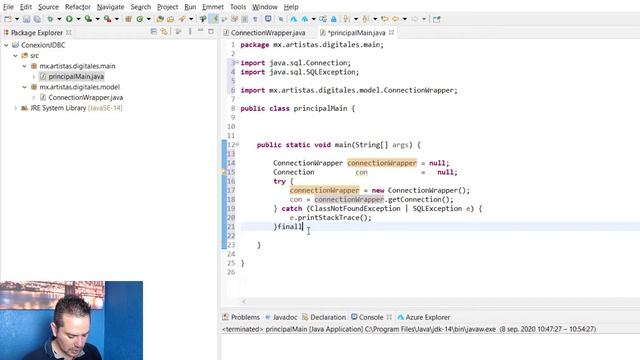
Task: Collapse All in Package Explorer toolbar
Action: pyautogui.click(x=153, y=31)
